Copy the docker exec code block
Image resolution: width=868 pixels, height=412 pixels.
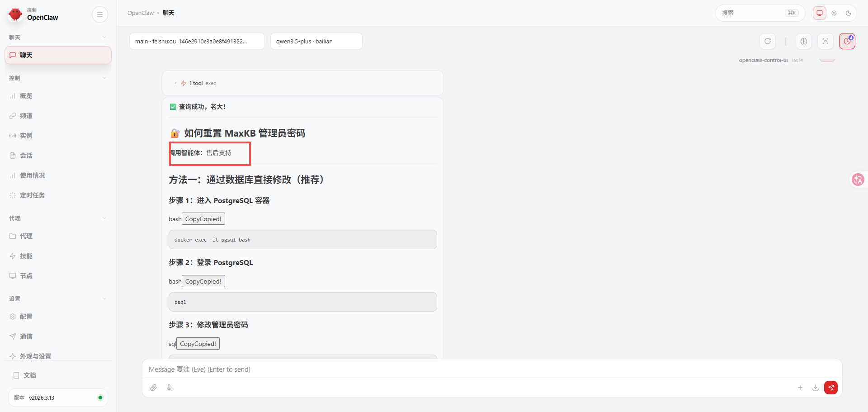[x=203, y=219]
